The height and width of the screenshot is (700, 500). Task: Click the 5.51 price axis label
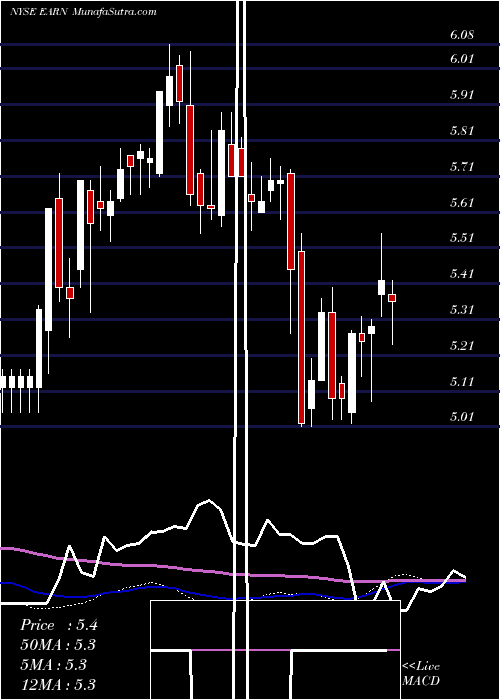462,238
